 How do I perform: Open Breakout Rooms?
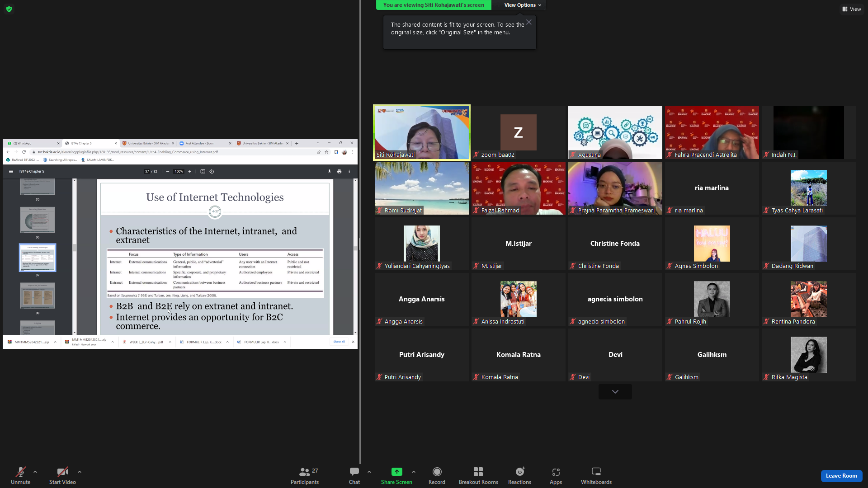478,476
